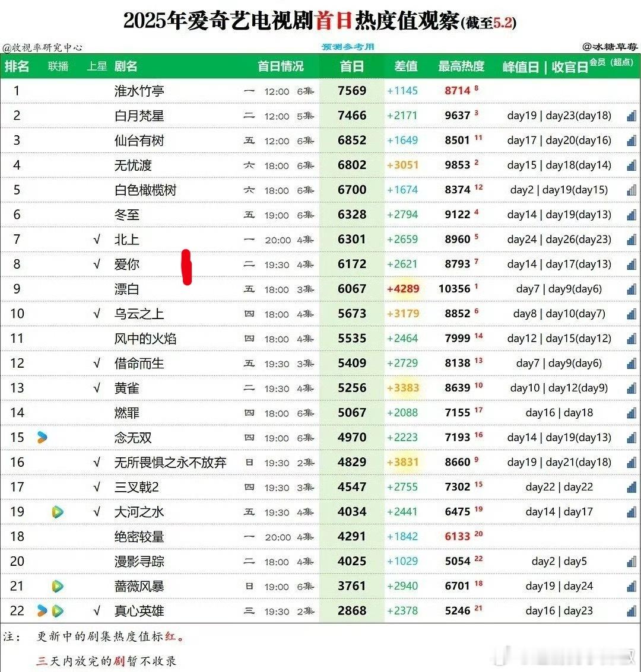Select the 最高热度 column header

pyautogui.click(x=461, y=66)
